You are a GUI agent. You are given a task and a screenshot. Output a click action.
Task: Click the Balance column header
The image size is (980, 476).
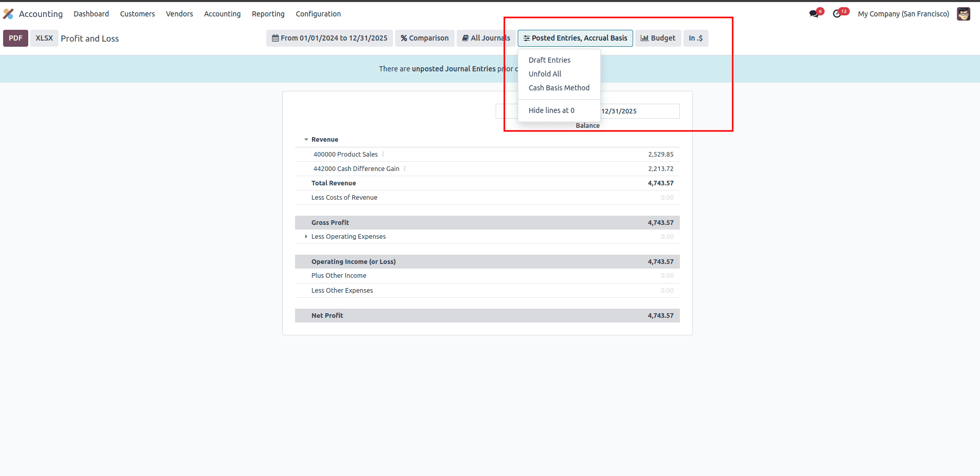587,125
